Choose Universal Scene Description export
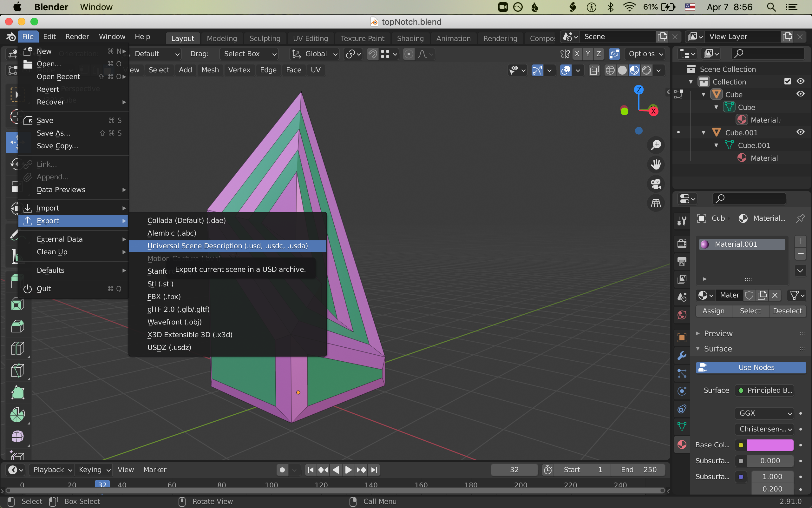Screen dimensions: 812x508 228,246
